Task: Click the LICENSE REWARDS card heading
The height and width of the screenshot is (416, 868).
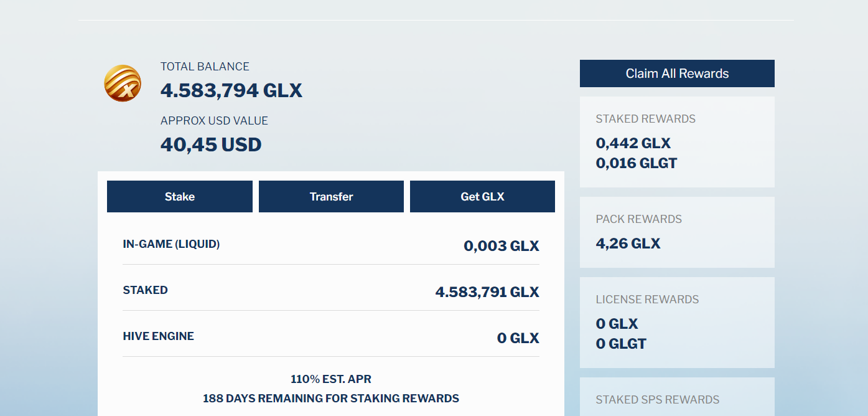Action: click(x=647, y=300)
